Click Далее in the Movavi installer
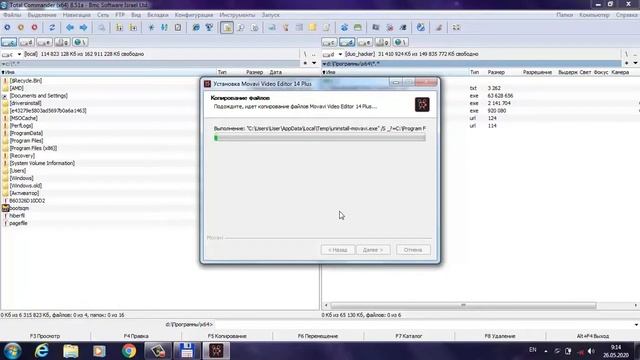Image resolution: width=640 pixels, height=360 pixels. [x=373, y=250]
